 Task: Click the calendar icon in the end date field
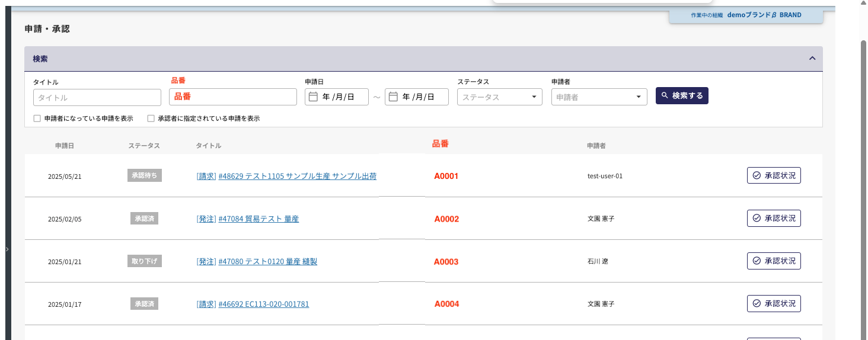(392, 97)
